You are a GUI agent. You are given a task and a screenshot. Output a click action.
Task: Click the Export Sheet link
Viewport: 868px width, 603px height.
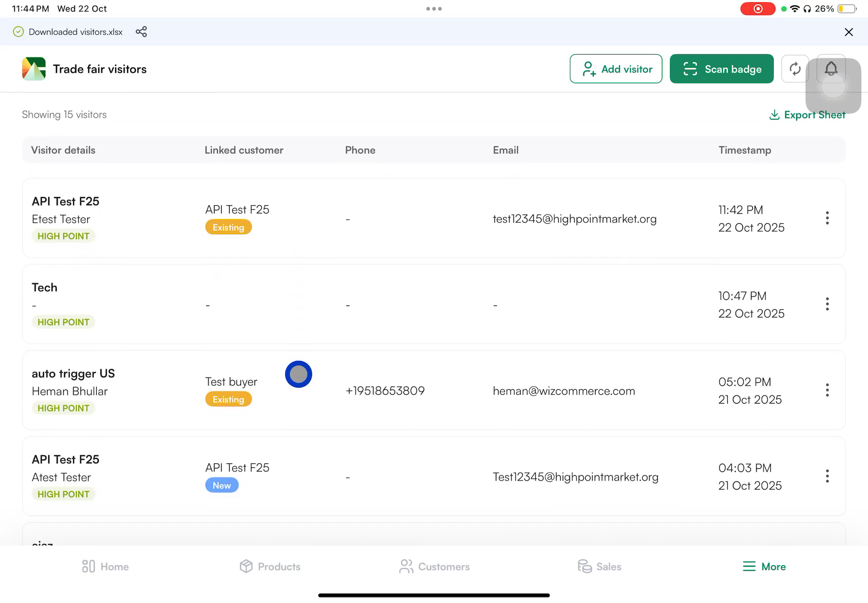(815, 115)
